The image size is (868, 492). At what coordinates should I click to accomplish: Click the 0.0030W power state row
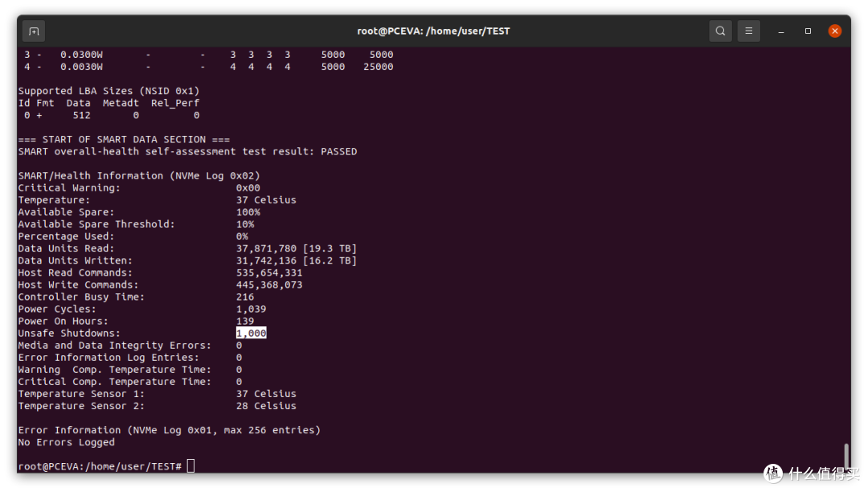pos(209,67)
